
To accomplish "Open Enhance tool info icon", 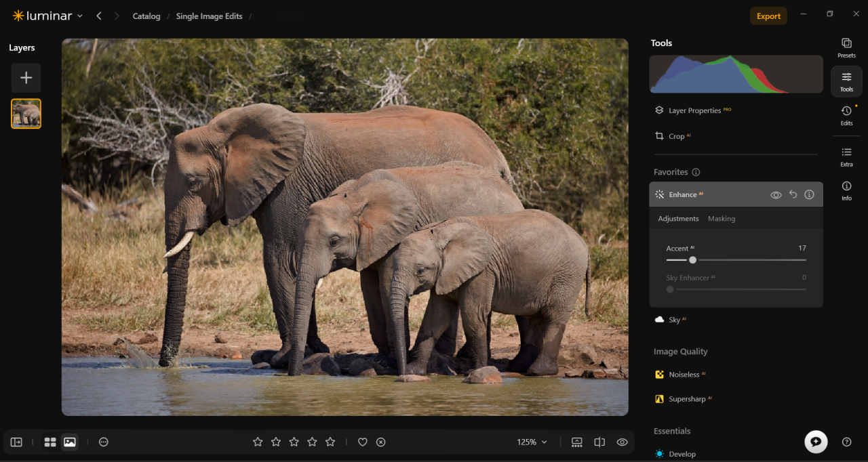I will click(809, 194).
